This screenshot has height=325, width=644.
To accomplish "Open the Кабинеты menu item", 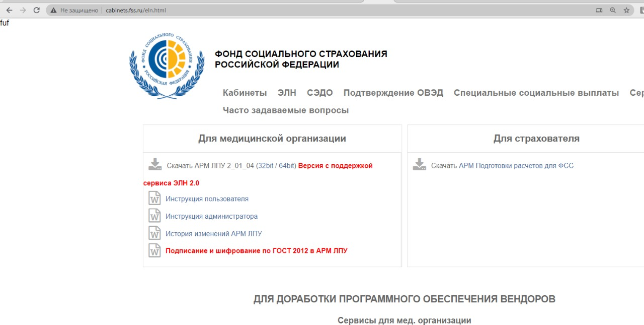I will coord(245,93).
